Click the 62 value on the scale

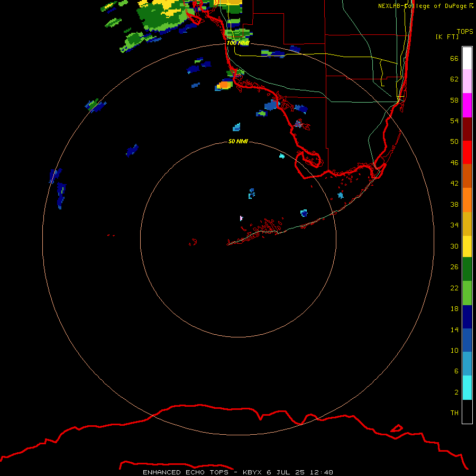454,79
